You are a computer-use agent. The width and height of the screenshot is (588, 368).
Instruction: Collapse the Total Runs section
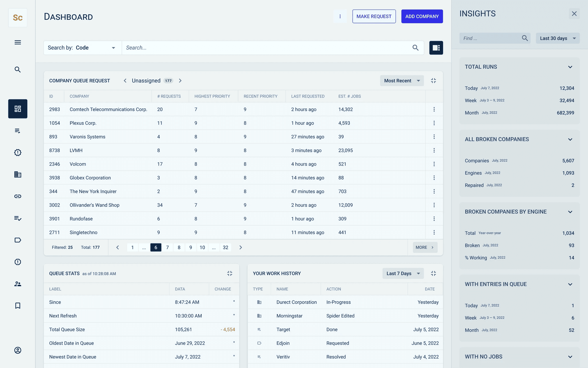coord(570,67)
